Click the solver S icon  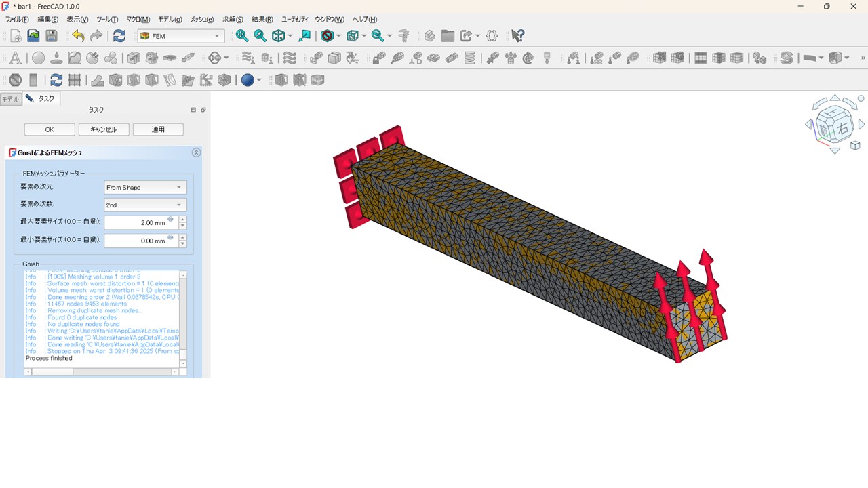[787, 58]
